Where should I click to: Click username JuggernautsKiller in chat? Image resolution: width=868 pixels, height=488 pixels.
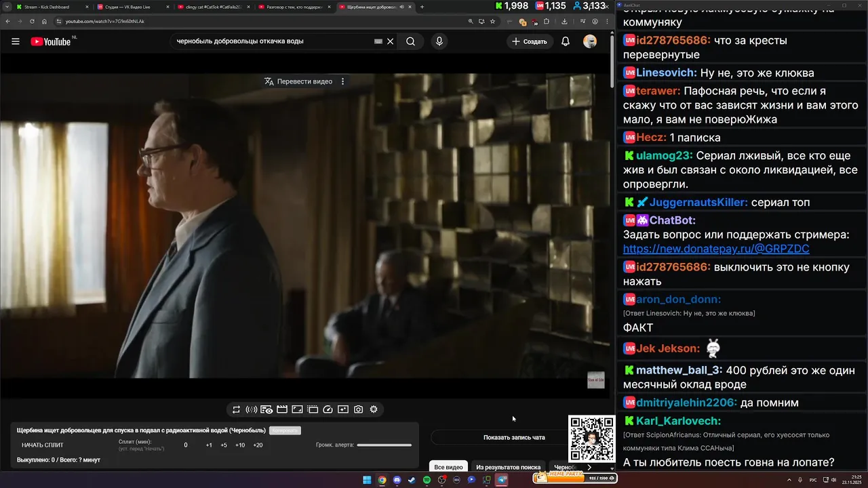tap(698, 202)
